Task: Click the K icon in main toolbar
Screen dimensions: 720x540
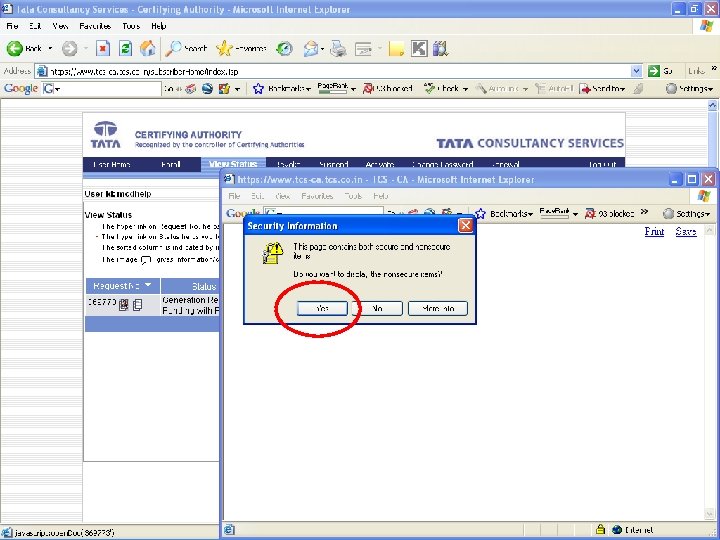Action: pyautogui.click(x=419, y=48)
